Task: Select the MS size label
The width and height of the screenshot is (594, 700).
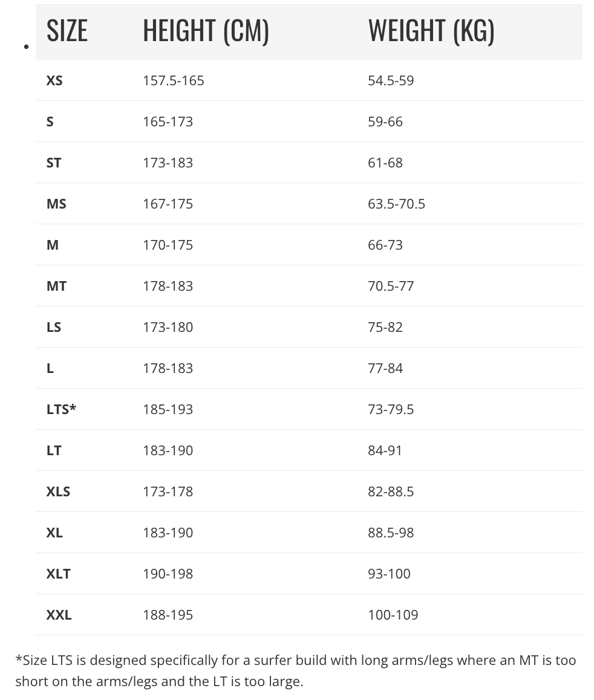Action: (x=56, y=204)
